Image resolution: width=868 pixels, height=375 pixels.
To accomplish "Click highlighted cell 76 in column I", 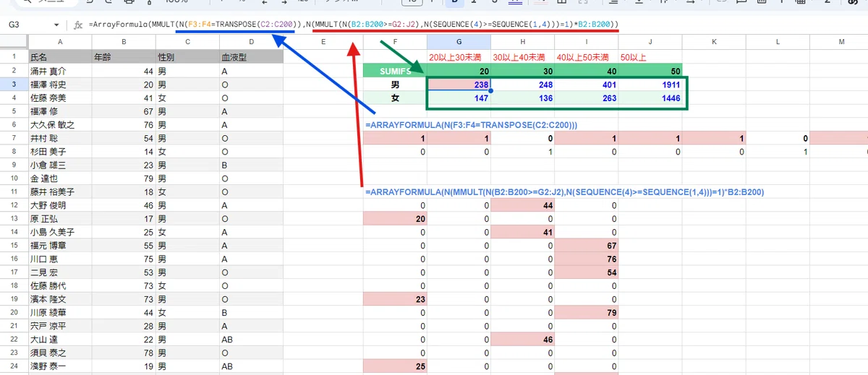I will pos(586,259).
